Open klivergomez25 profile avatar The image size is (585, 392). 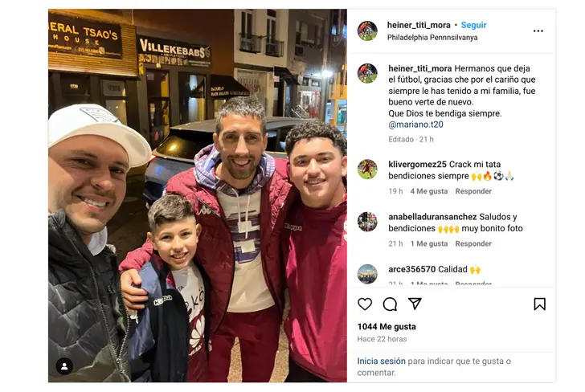click(367, 169)
